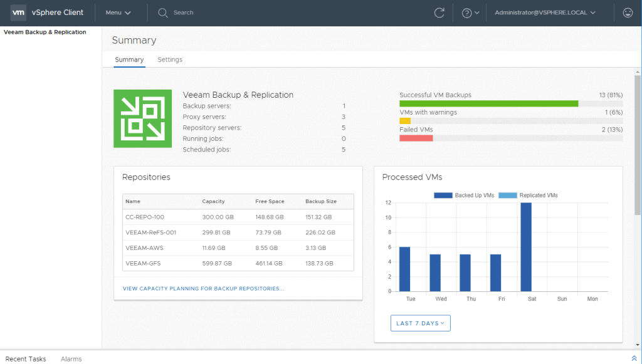Toggle the Replicated VMs legend swatch
642x364 pixels.
[508, 195]
